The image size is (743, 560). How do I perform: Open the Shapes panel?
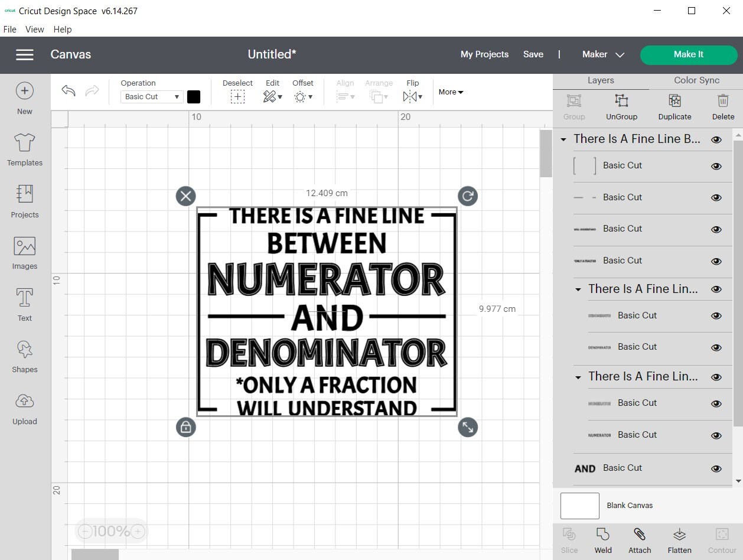[24, 355]
